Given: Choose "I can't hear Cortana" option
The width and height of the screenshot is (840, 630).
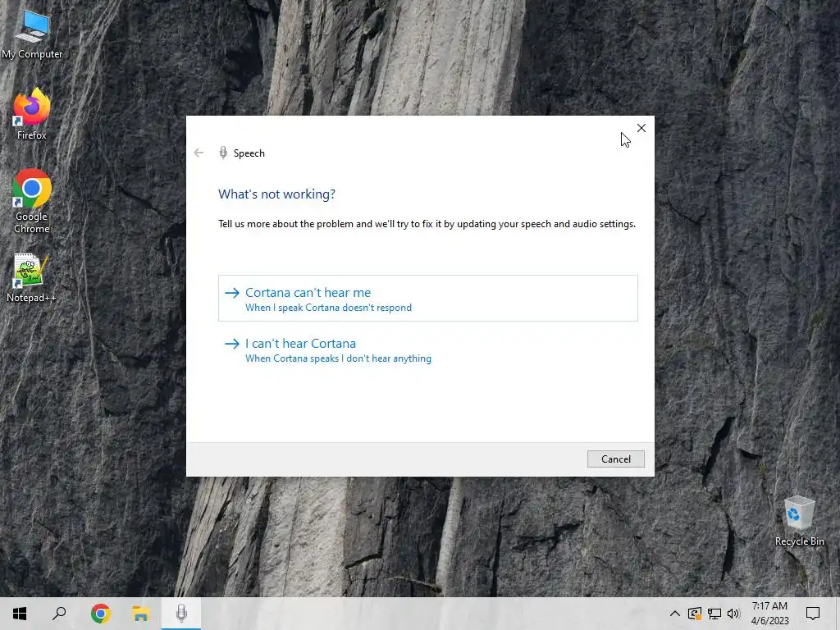Looking at the screenshot, I should pos(428,349).
